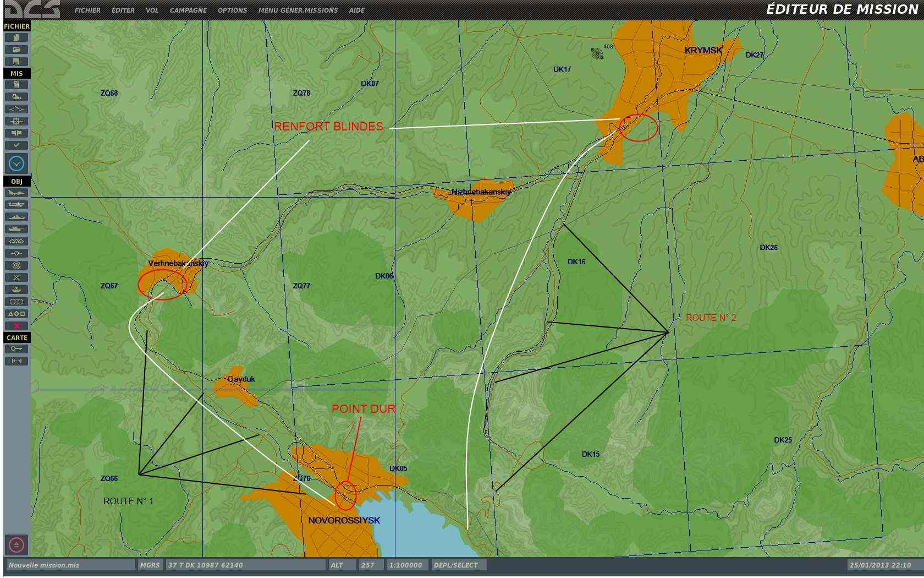Click the new mission file icon
The height and width of the screenshot is (578, 924).
click(x=16, y=37)
